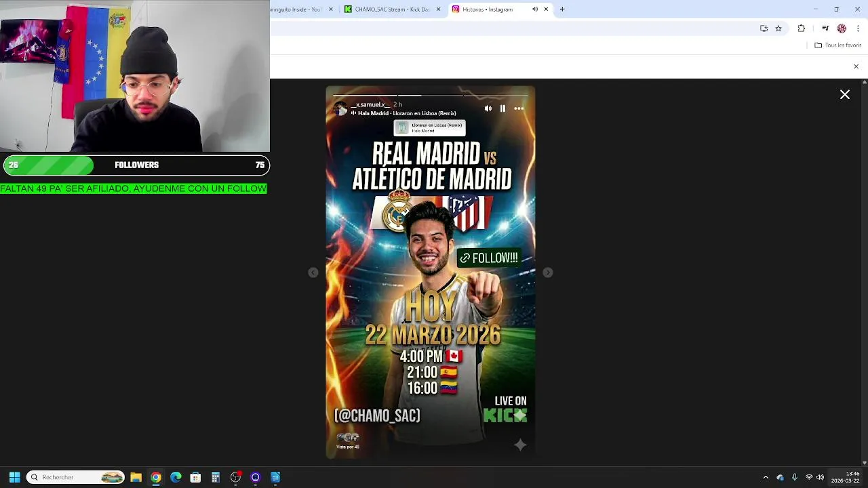868x488 pixels.
Task: Open the Lloraron en Lisboa music sticker
Action: 430,127
